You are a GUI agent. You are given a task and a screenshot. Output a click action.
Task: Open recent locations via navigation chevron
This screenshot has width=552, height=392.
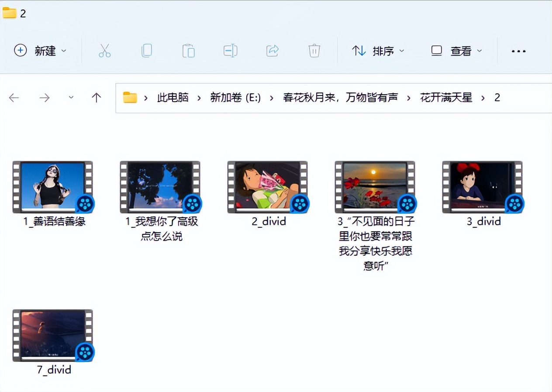coord(71,97)
